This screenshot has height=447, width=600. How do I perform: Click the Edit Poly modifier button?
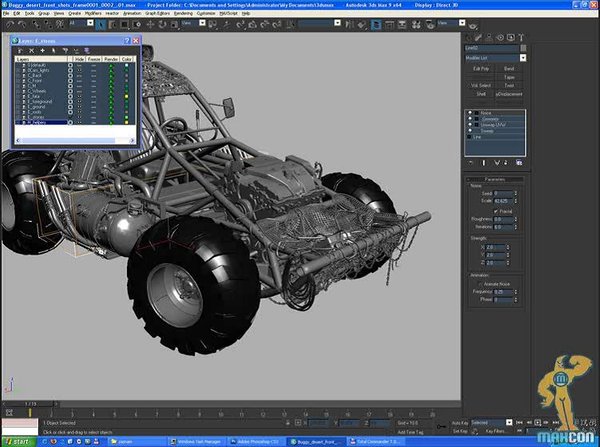point(481,69)
